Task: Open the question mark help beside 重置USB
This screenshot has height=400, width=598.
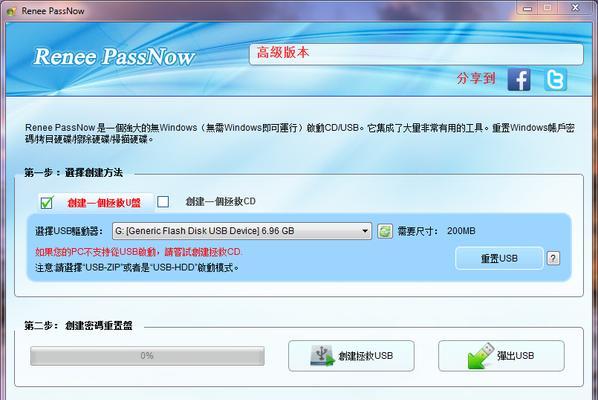Action: click(553, 258)
